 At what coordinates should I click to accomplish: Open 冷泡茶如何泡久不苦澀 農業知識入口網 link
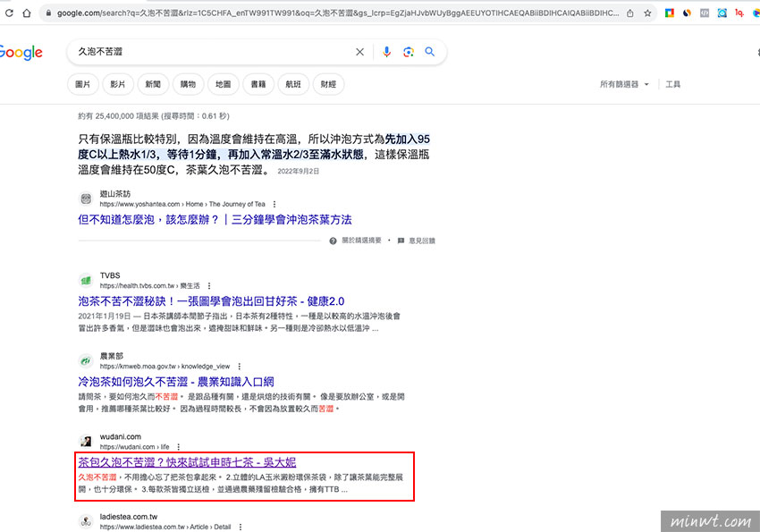(176, 382)
